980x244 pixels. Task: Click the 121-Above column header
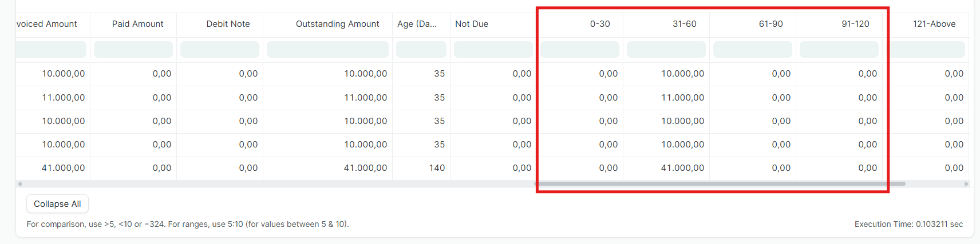[934, 24]
